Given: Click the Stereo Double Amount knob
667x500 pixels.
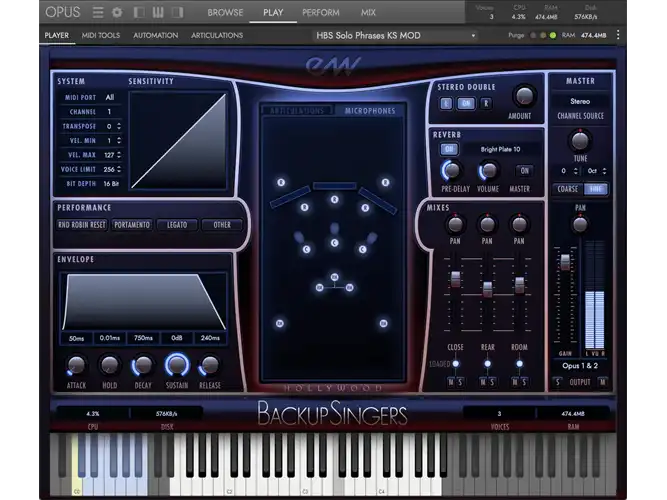Looking at the screenshot, I should (524, 96).
